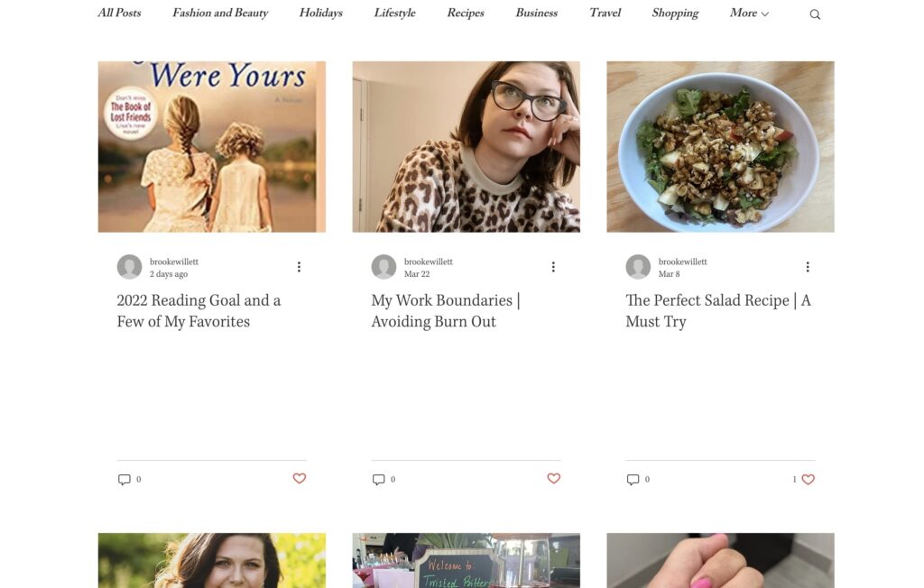Click author avatar on Work Boundaries post
Screen dimensions: 924x588
[x=384, y=267]
